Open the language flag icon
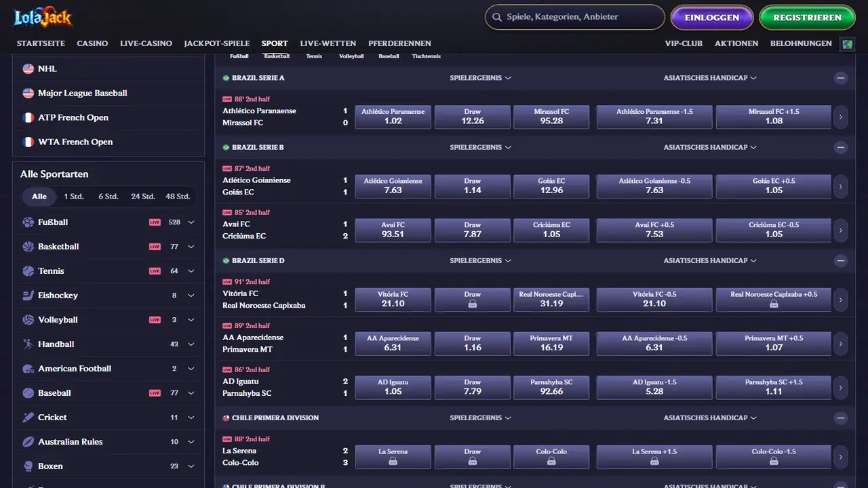Image resolution: width=868 pixels, height=488 pixels. [847, 44]
